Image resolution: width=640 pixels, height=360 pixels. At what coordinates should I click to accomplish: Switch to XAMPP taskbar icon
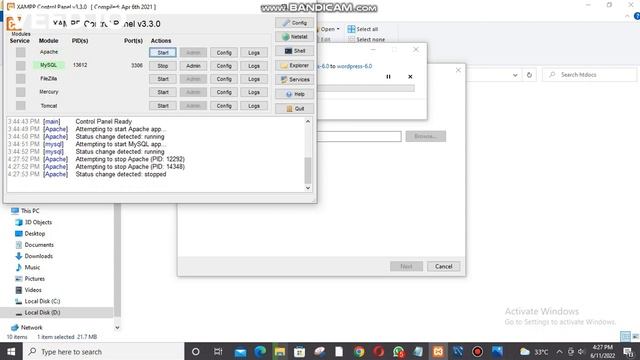438,351
